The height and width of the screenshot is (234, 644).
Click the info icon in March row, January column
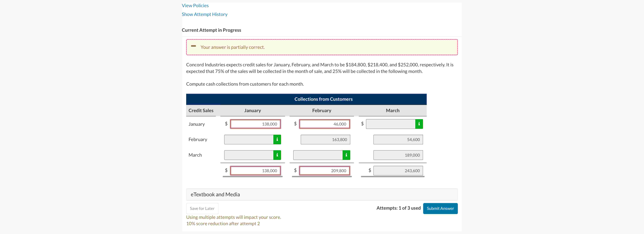tap(277, 155)
